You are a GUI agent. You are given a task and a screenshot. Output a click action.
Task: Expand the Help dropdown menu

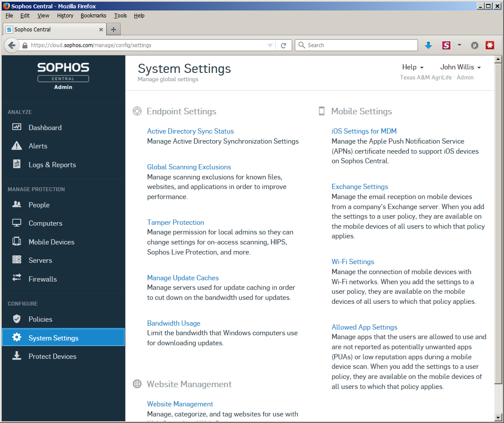(x=413, y=67)
